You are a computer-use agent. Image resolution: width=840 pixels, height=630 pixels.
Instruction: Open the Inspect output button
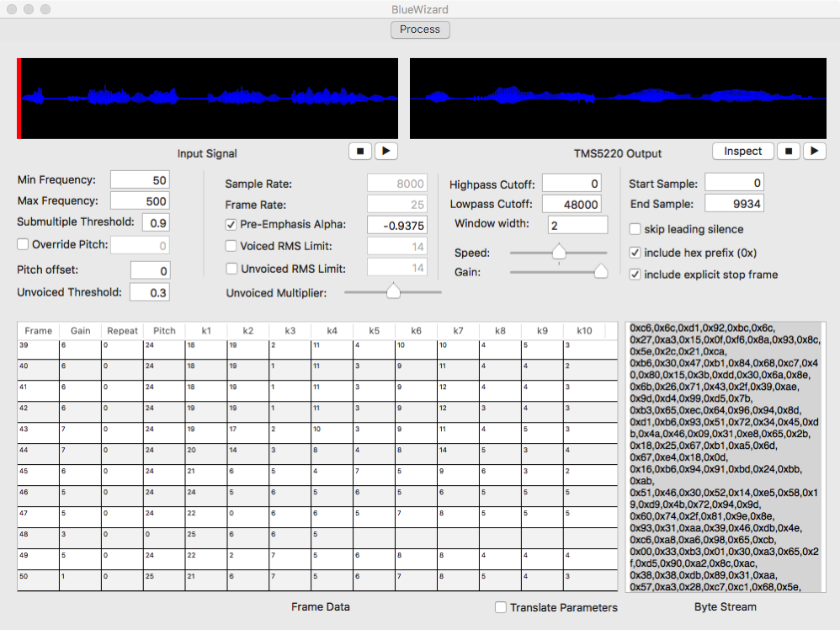743,152
